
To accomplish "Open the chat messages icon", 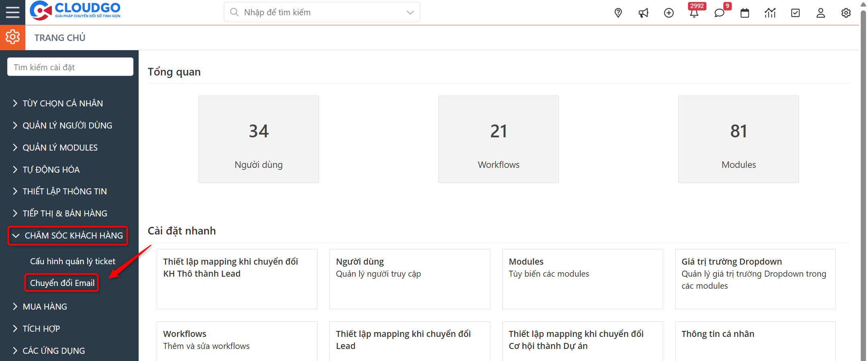I will pos(719,13).
